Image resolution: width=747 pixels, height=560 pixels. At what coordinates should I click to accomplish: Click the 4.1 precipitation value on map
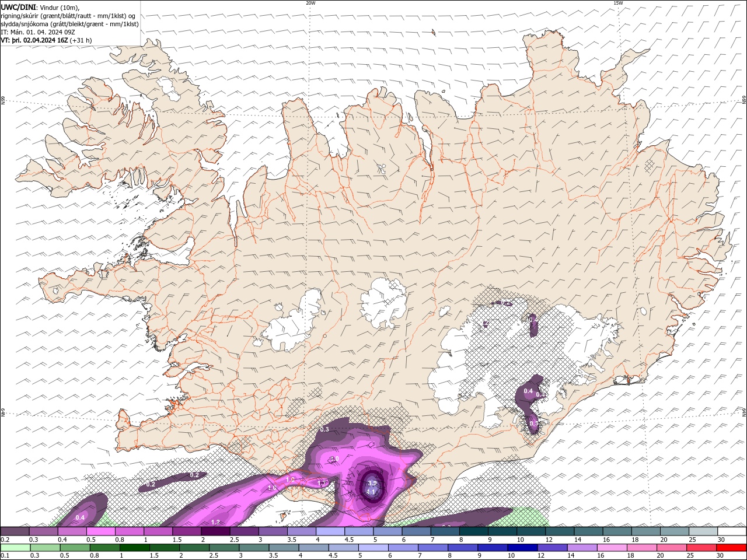click(x=371, y=492)
